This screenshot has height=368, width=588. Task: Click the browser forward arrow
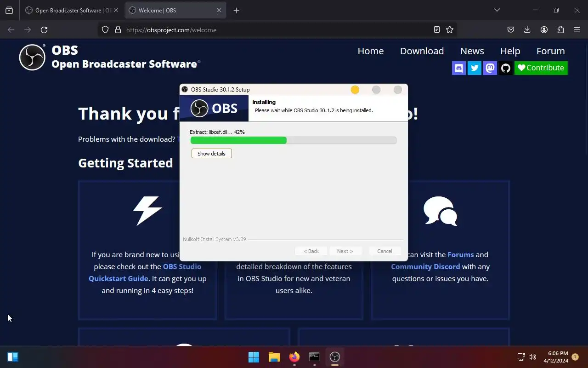tap(28, 29)
